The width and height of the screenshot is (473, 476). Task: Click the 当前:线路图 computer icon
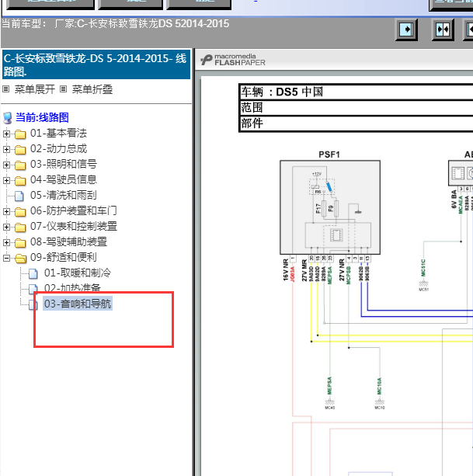(8, 118)
